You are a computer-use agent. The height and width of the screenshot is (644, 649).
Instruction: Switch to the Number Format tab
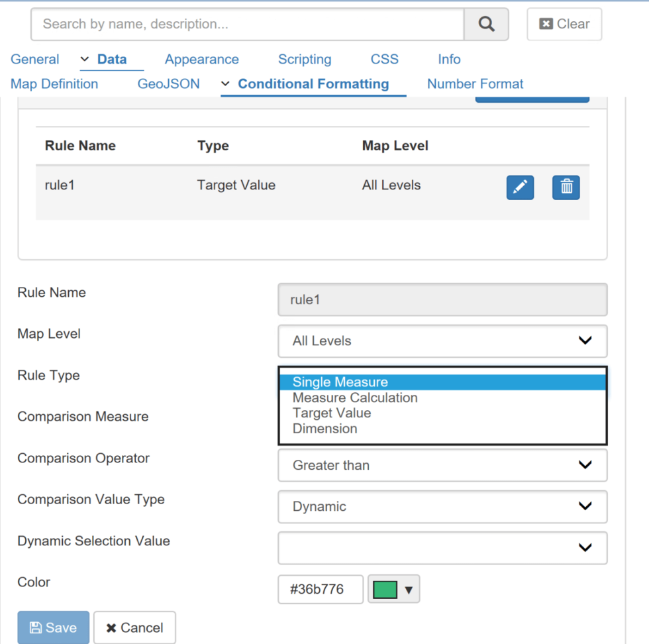(x=475, y=83)
